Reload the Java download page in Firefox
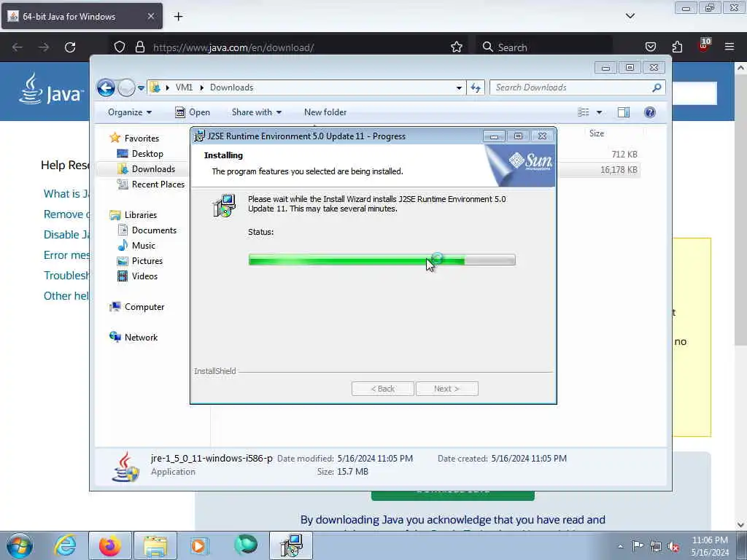This screenshot has height=560, width=747. click(x=70, y=47)
